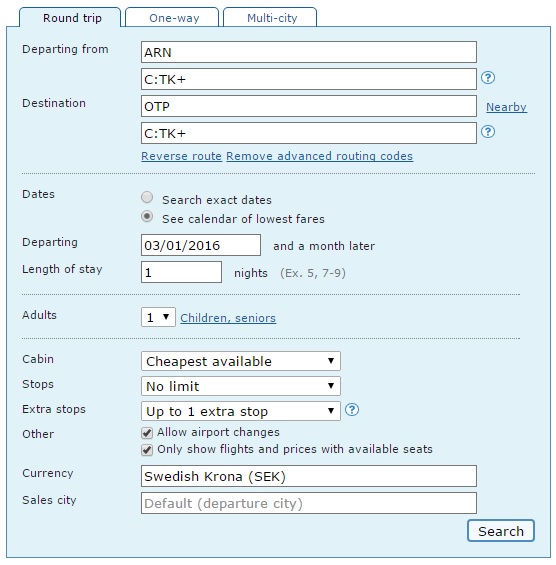Select Search exact dates radio button
The height and width of the screenshot is (565, 556).
[147, 197]
